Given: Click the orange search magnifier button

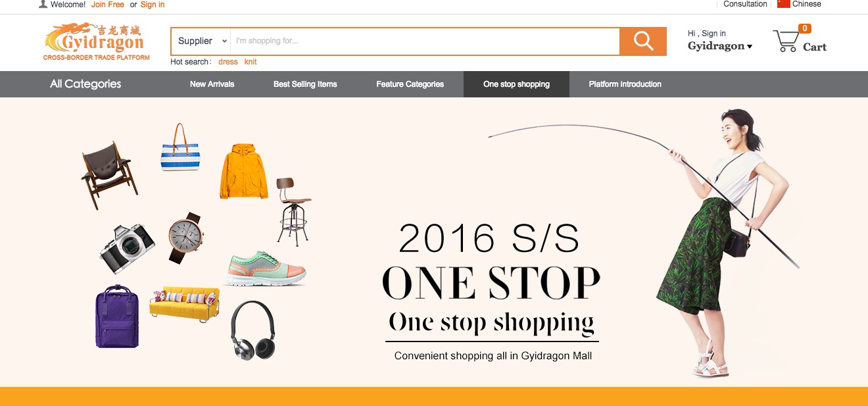Looking at the screenshot, I should (x=643, y=41).
